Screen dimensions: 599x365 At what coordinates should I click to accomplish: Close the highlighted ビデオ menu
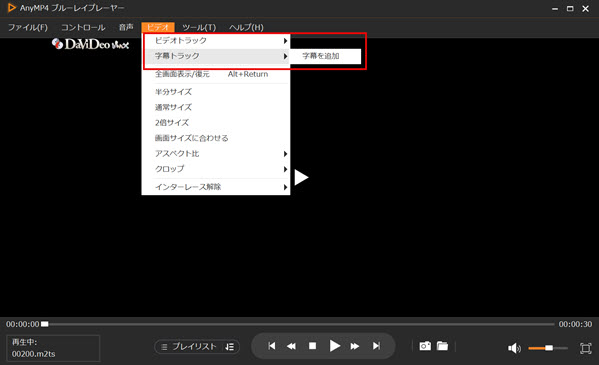158,28
